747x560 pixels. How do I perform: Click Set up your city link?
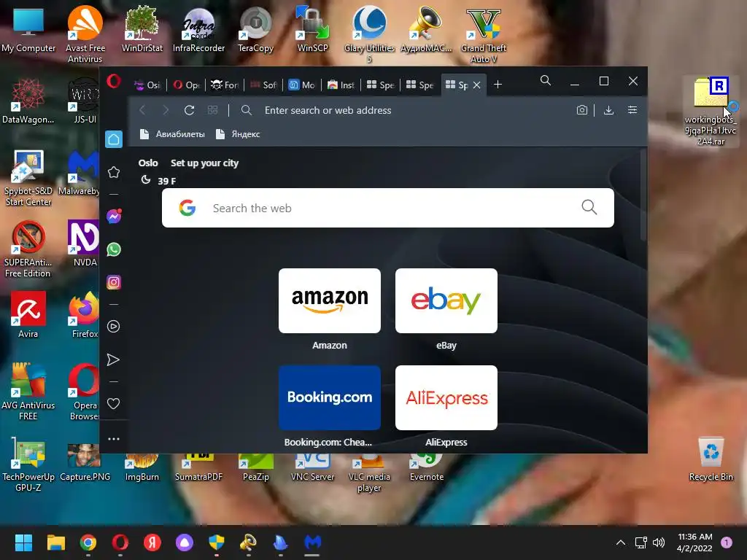tap(204, 163)
